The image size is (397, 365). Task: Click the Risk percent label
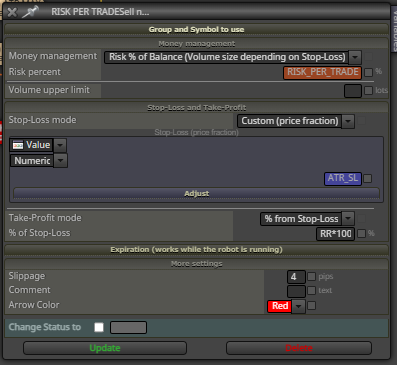(35, 72)
